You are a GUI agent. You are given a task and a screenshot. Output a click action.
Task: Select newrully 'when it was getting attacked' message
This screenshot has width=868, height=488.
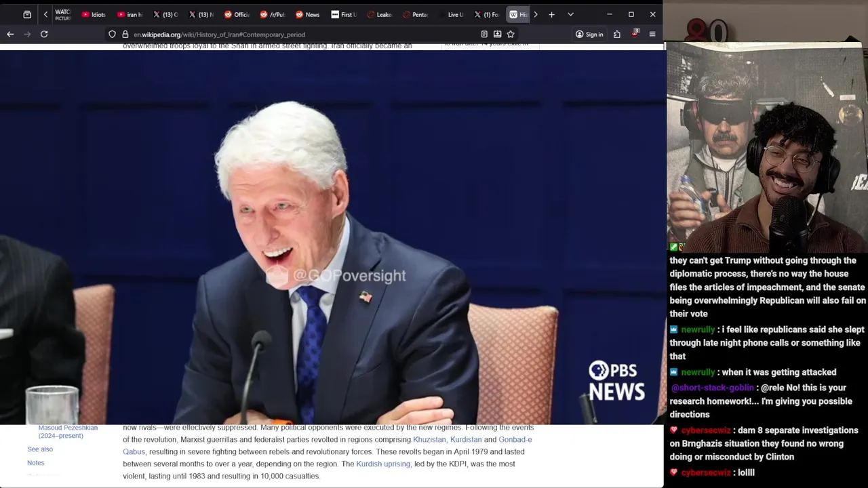[x=753, y=372]
